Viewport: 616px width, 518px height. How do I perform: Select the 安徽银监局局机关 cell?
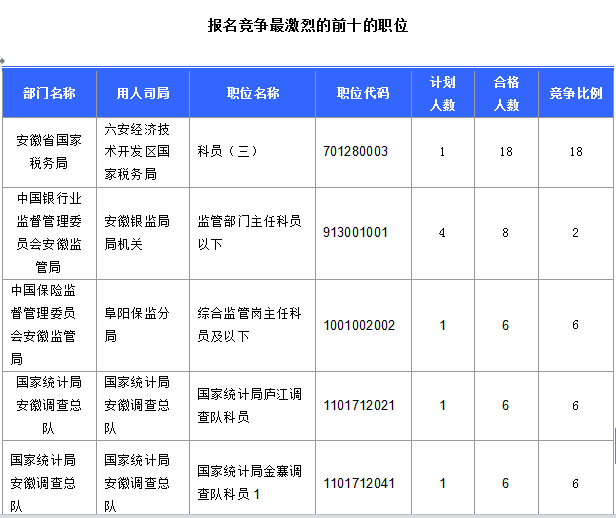click(x=137, y=232)
